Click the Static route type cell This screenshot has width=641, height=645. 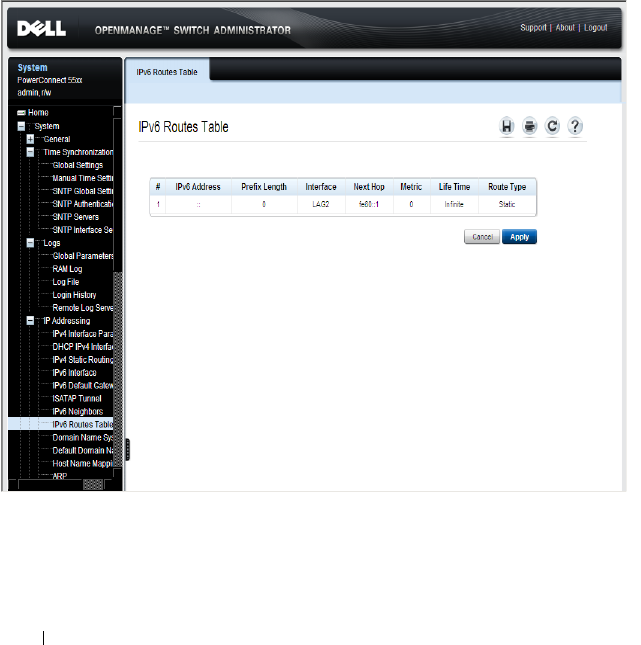(x=507, y=204)
